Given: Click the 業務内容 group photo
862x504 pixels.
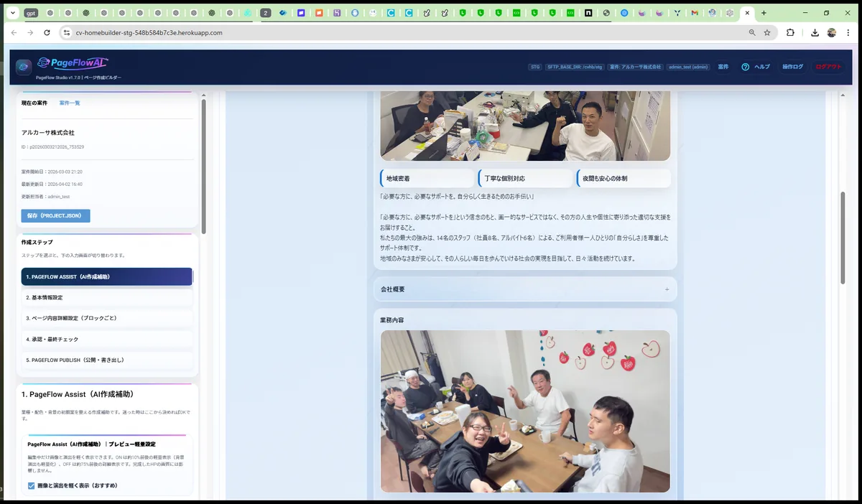Looking at the screenshot, I should point(525,410).
